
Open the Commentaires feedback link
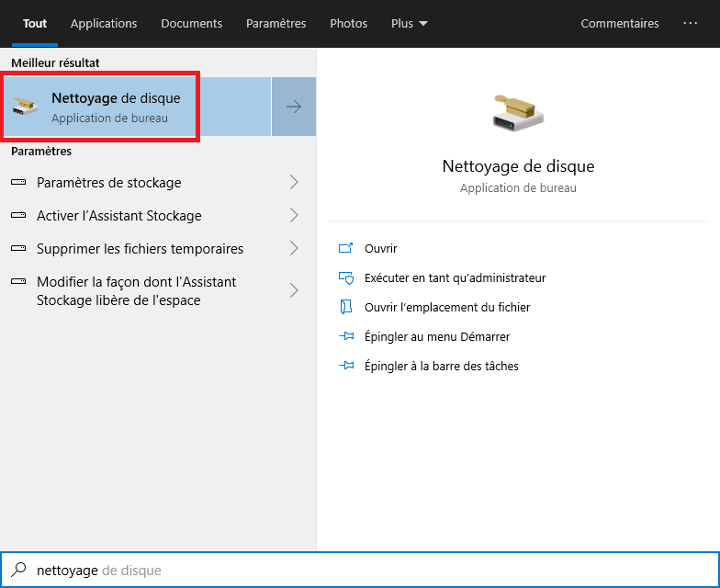click(x=620, y=23)
